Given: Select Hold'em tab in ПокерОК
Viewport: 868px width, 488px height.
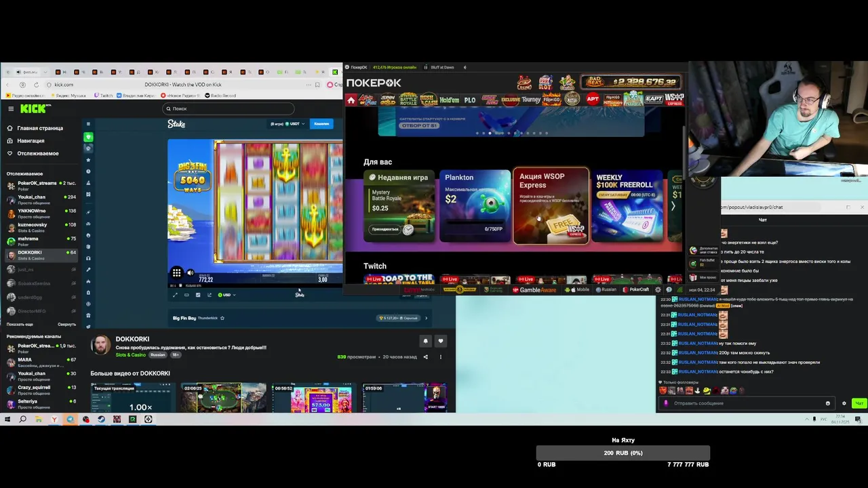Looking at the screenshot, I should pyautogui.click(x=449, y=100).
